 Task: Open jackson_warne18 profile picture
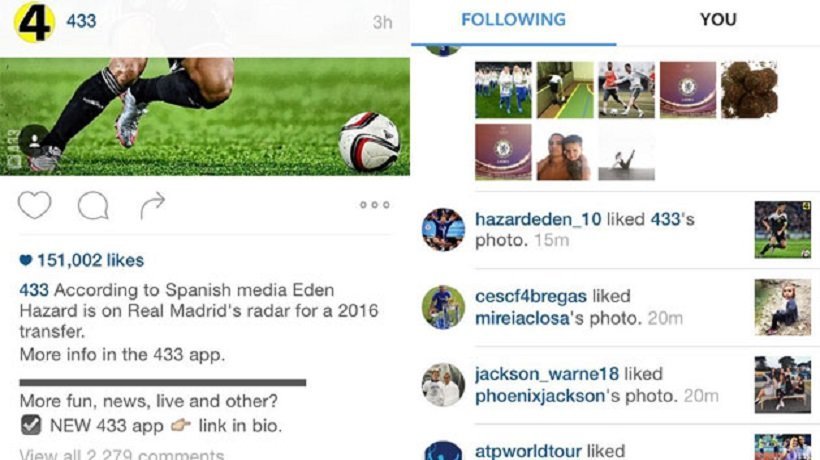click(443, 385)
